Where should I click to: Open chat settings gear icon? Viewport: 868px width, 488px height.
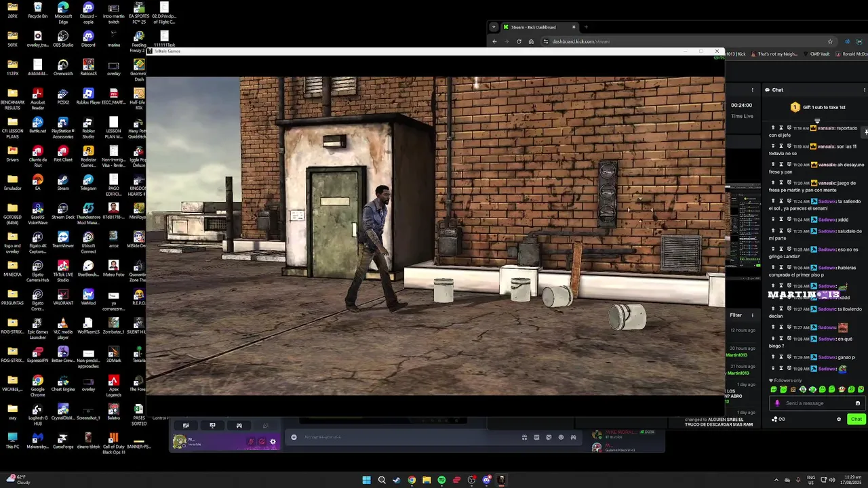coord(839,419)
